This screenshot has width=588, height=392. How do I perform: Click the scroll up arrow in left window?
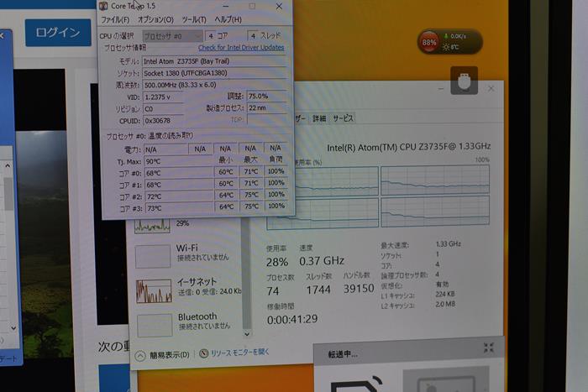8,165
